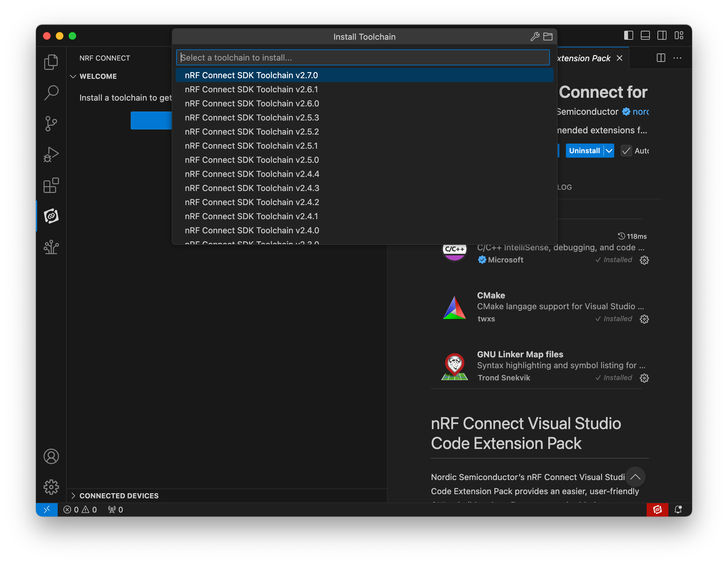Viewport: 728px width, 564px height.
Task: Click the Trond Snekvik publisher name
Action: [x=504, y=378]
